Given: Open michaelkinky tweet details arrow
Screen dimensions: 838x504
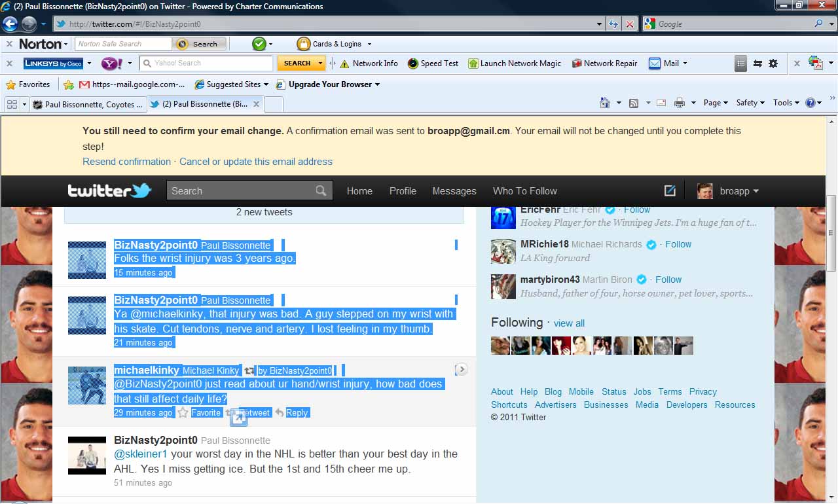Looking at the screenshot, I should [461, 370].
